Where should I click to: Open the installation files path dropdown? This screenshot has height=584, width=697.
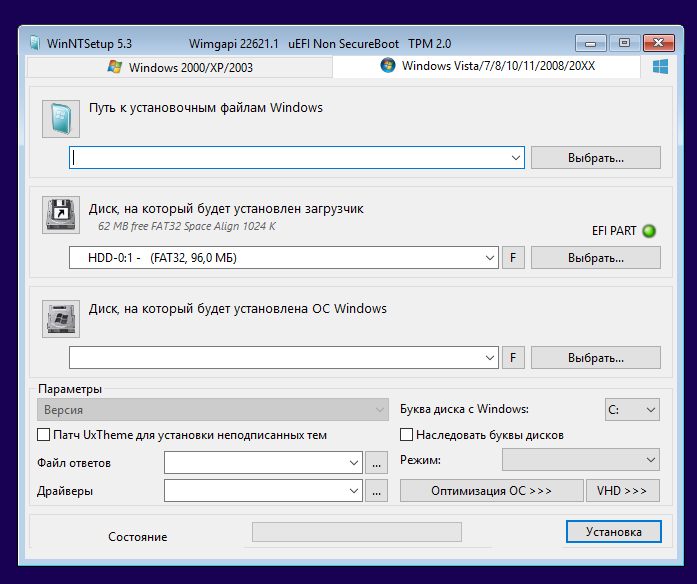click(516, 158)
